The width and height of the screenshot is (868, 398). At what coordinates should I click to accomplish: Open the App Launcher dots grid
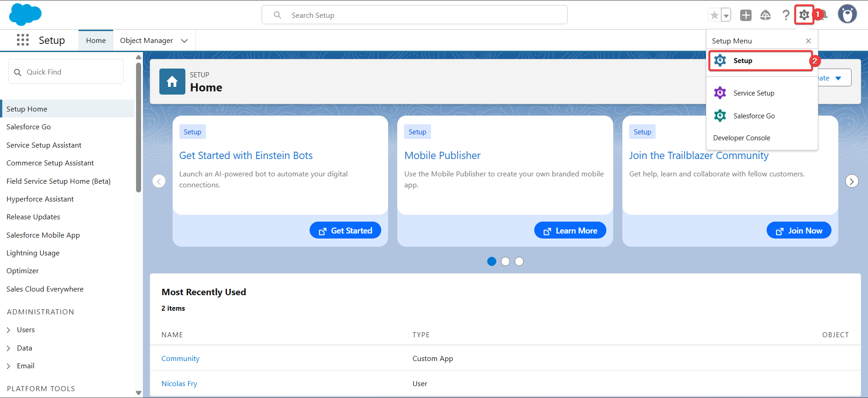coord(23,40)
